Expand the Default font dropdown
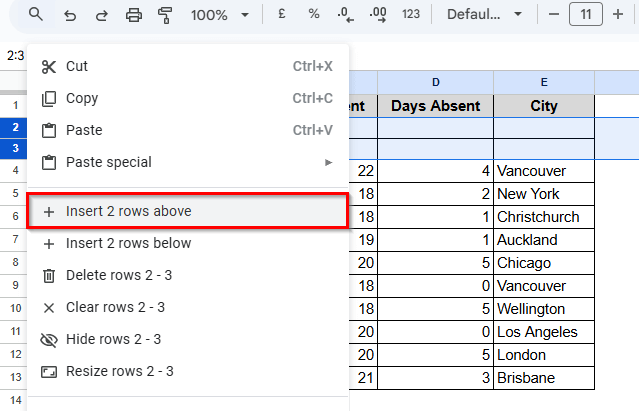Viewport: 639px width, 411px height. [484, 15]
